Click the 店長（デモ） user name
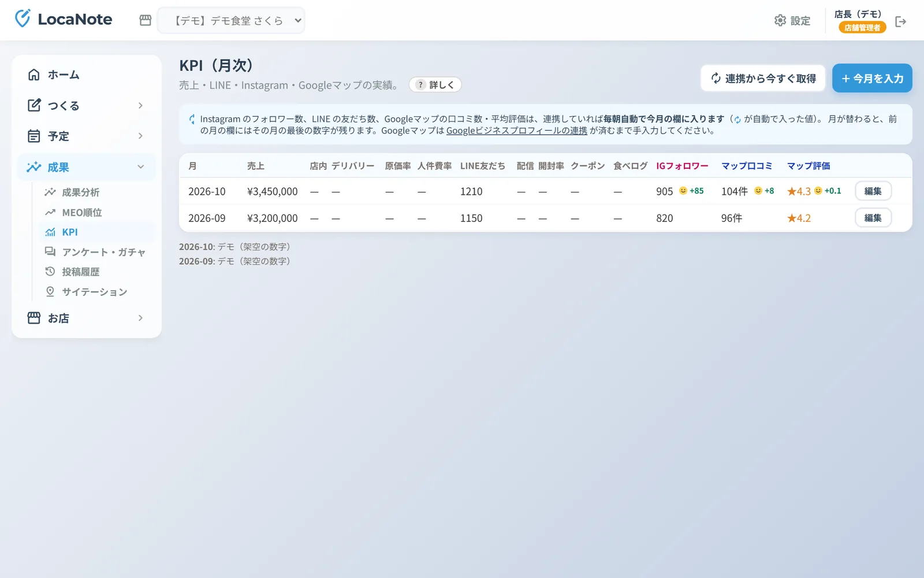This screenshot has height=578, width=924. point(858,14)
